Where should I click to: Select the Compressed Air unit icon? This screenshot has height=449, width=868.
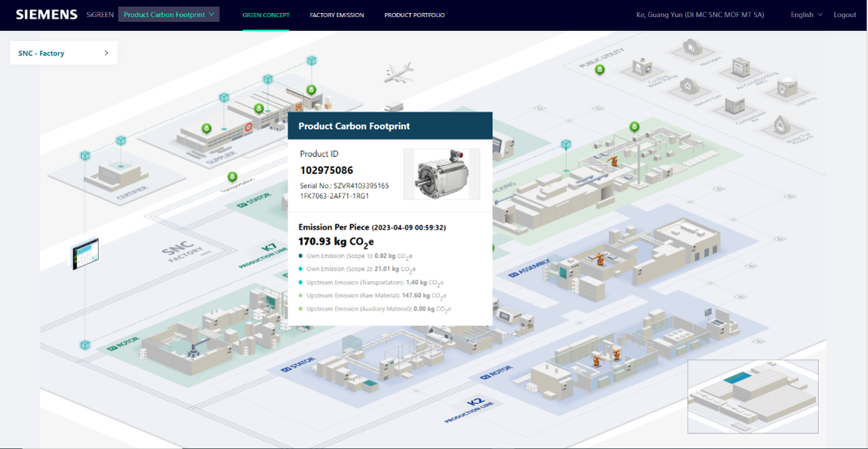[735, 105]
